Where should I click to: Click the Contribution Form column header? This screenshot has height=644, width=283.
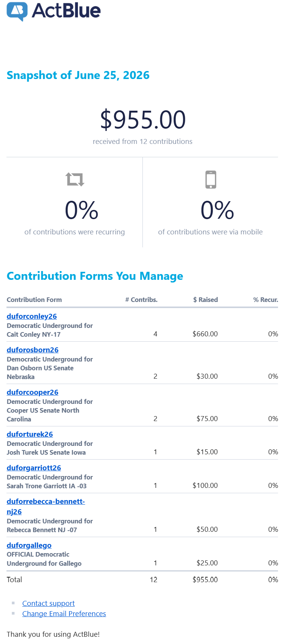34,300
